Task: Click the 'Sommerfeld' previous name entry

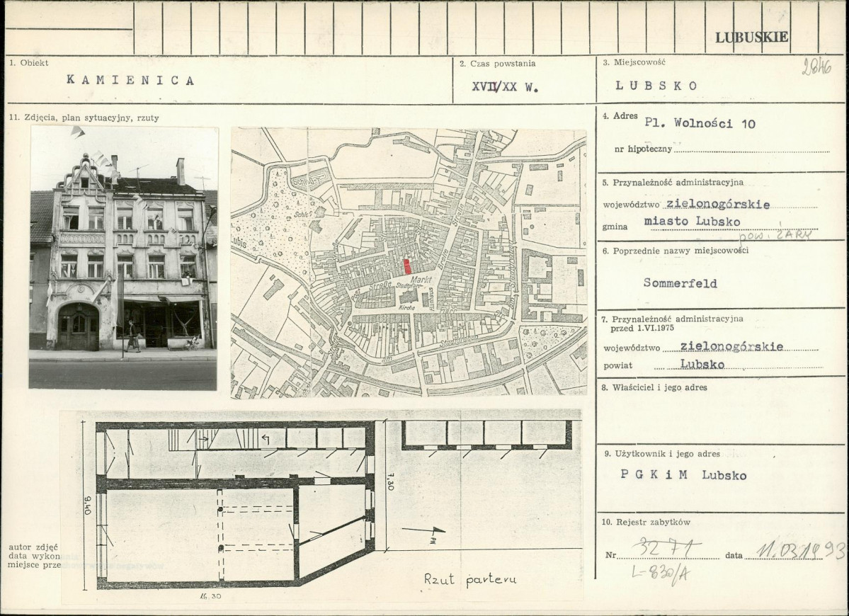Action: click(680, 283)
